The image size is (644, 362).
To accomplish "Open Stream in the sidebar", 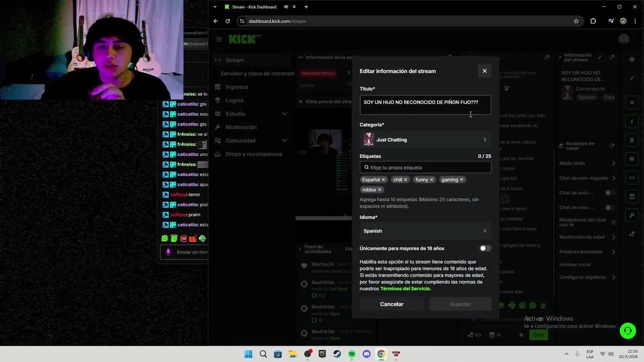I will click(252, 60).
